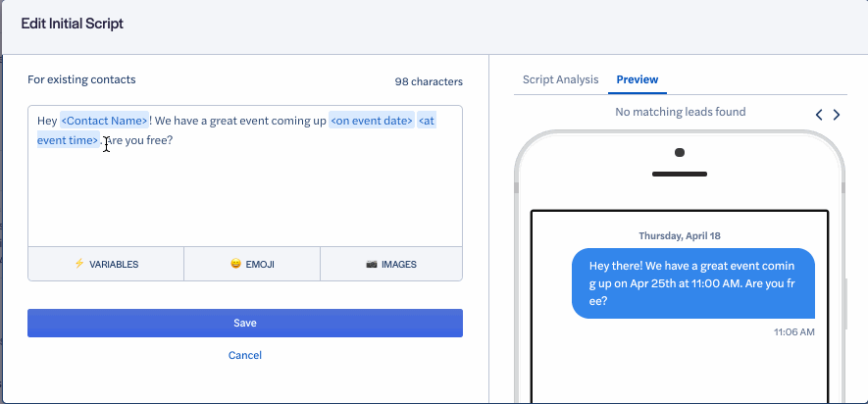This screenshot has width=868, height=404.
Task: Click the lightning bolt Variables icon
Action: 79,264
